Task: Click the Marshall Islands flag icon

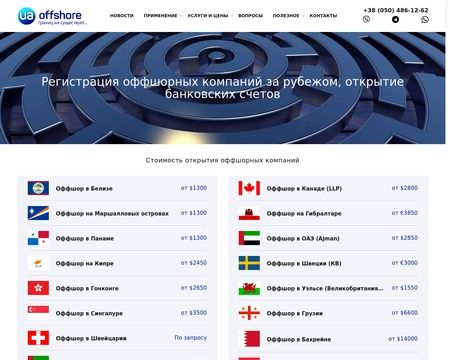Action: (x=38, y=213)
